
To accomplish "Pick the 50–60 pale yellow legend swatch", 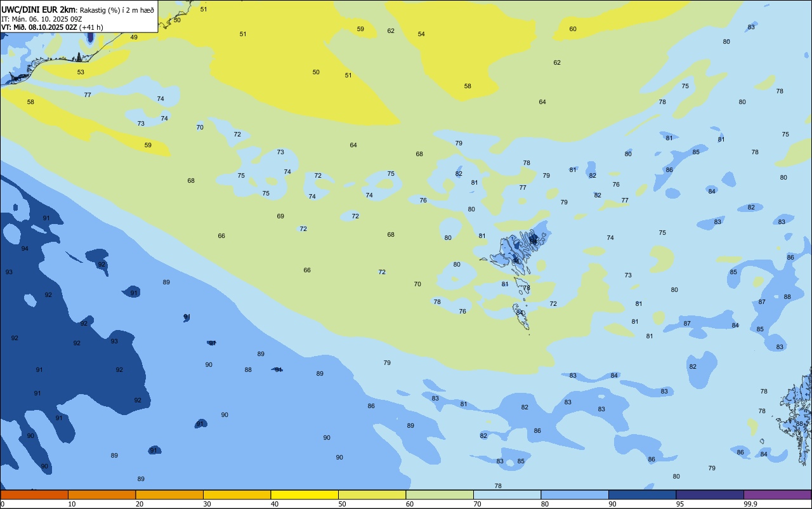I will point(372,494).
